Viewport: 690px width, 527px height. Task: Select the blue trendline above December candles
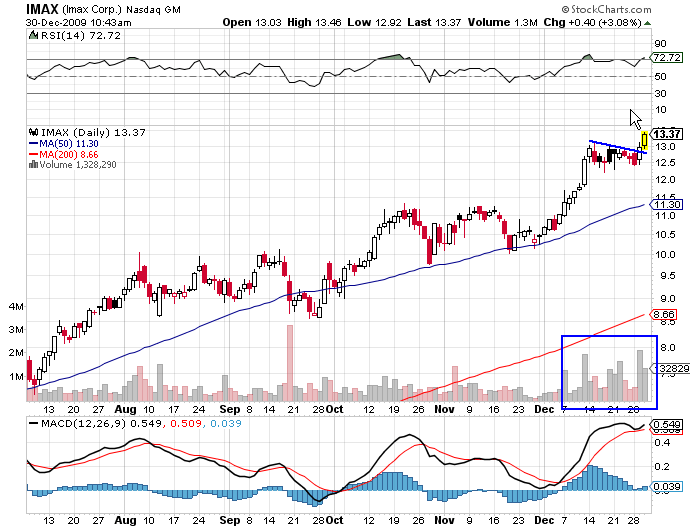click(x=617, y=148)
